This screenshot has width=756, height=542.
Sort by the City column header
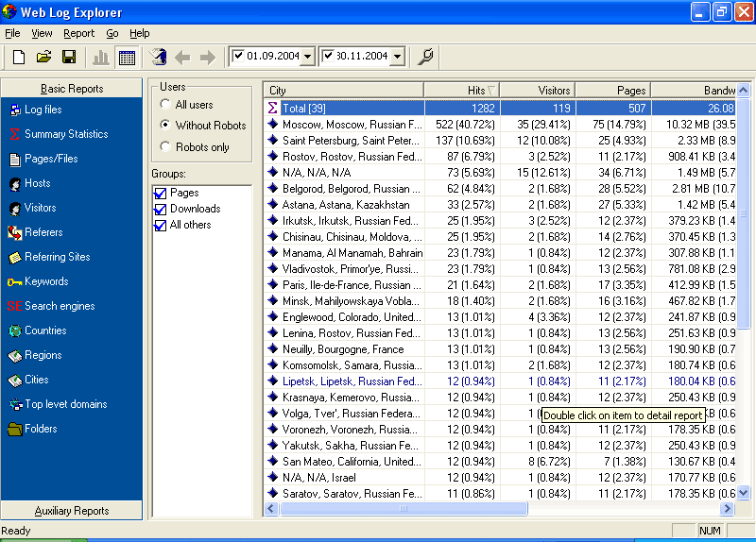coord(344,90)
